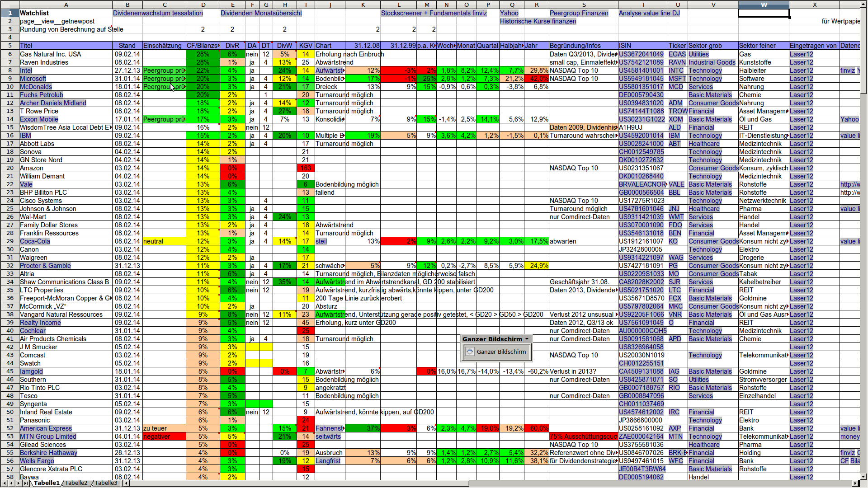
Task: Click the red negativer cell of MTN Group
Action: pos(164,436)
